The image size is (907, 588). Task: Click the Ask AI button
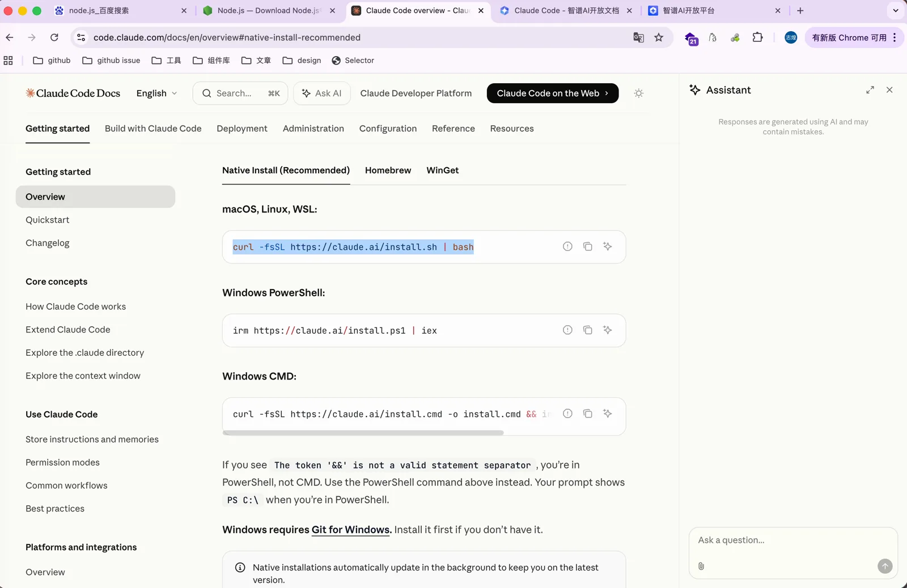pyautogui.click(x=322, y=93)
